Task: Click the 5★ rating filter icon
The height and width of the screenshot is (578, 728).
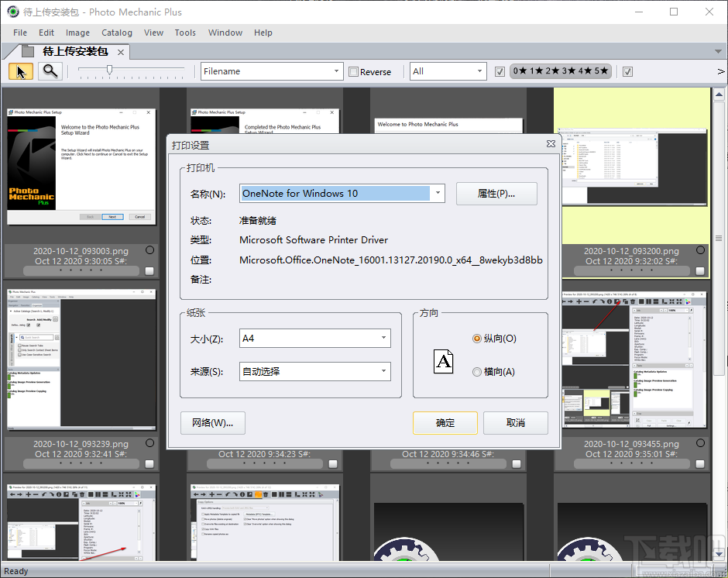Action: 599,71
